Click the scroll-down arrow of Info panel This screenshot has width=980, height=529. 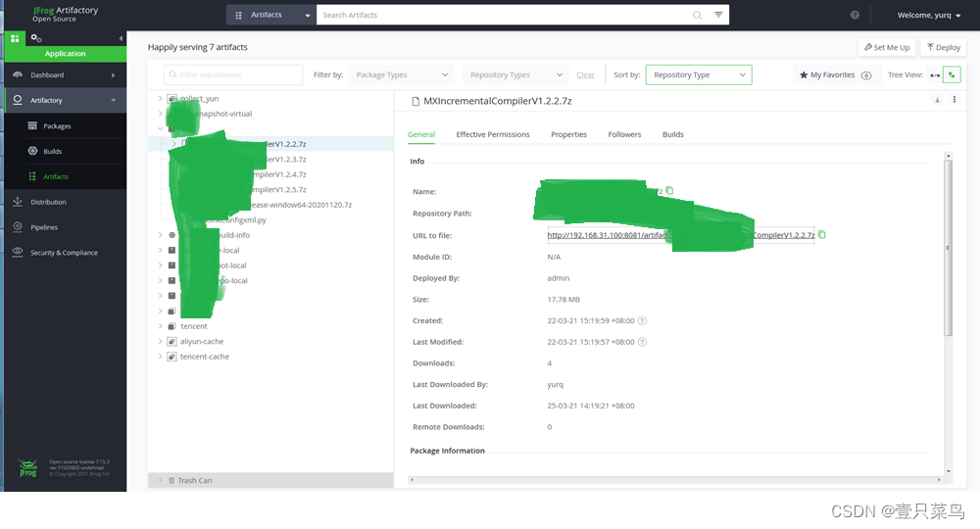[x=948, y=471]
